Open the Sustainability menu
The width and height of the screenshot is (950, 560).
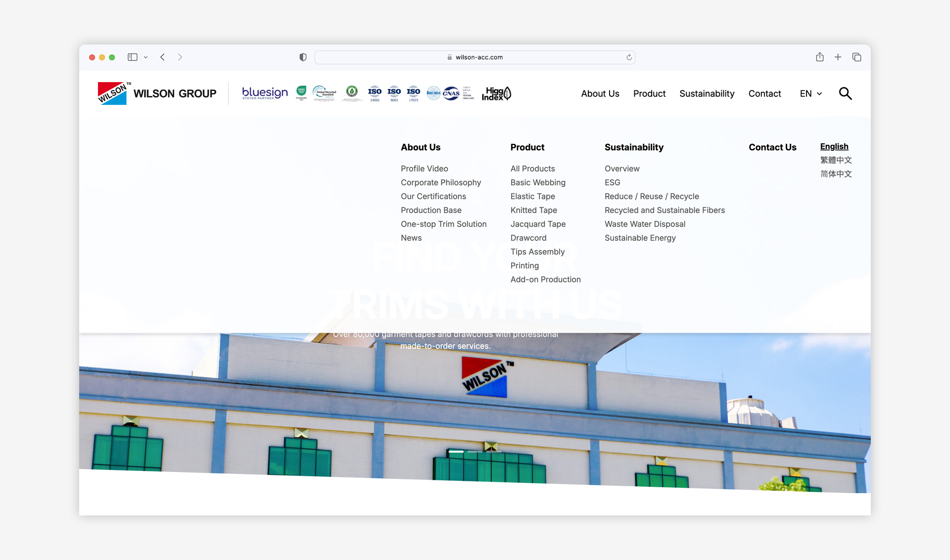pyautogui.click(x=707, y=93)
